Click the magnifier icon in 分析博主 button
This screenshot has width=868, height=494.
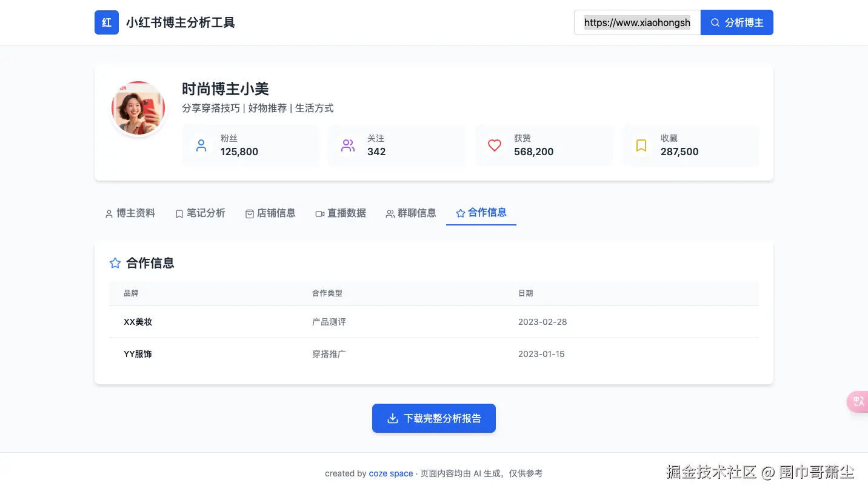pyautogui.click(x=715, y=22)
